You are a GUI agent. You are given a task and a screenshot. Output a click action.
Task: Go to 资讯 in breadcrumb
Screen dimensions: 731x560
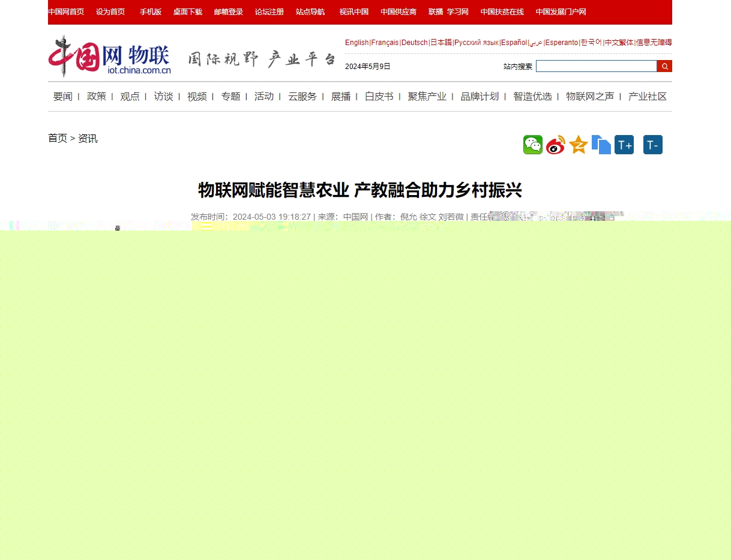pos(88,139)
